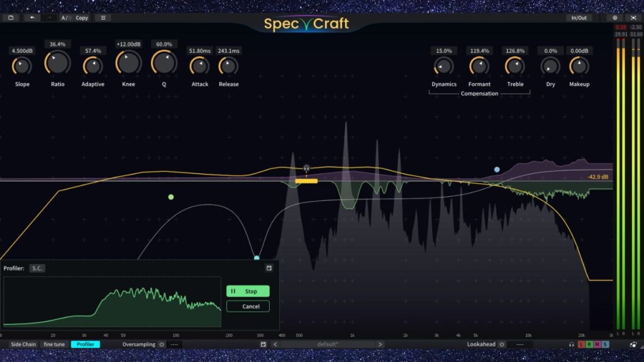Select the cyan node at curve dip
Viewport: 644px width, 362px height.
[257, 258]
